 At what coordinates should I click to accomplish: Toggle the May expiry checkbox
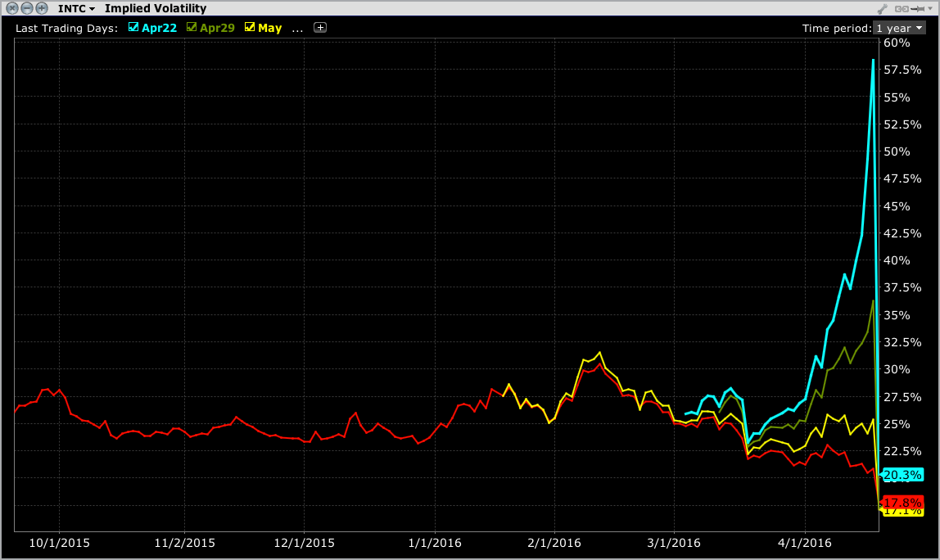pos(250,27)
